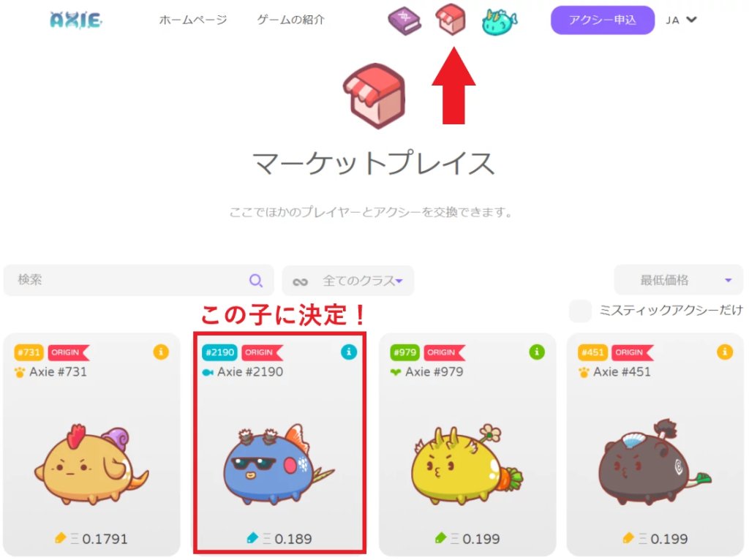Open the 最低価格 sort dropdown
Screen dimensions: 749x560
(x=678, y=280)
